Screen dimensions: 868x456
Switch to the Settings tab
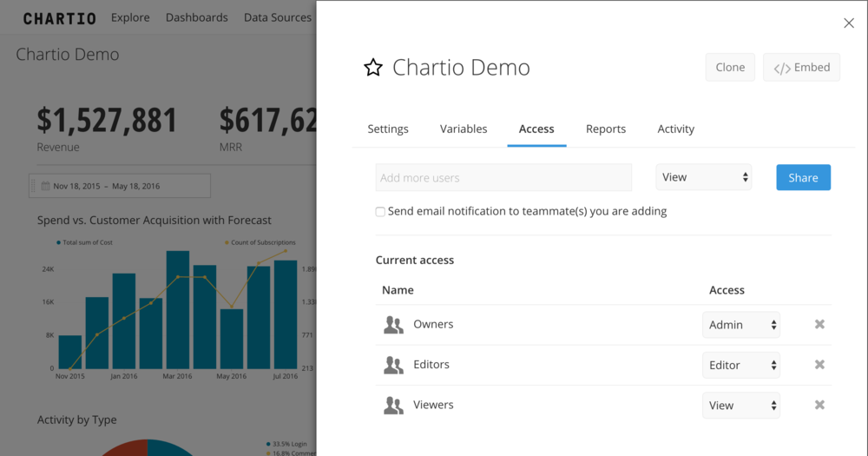click(388, 129)
